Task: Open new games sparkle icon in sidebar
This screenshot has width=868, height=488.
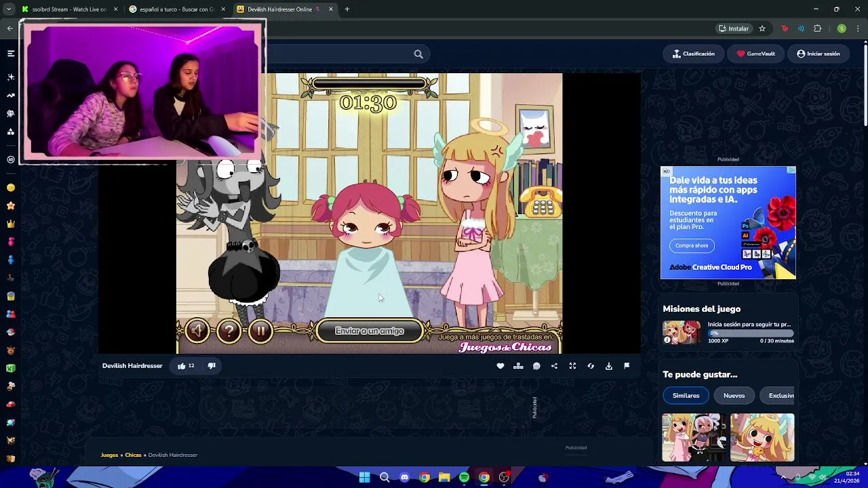Action: click(x=11, y=77)
